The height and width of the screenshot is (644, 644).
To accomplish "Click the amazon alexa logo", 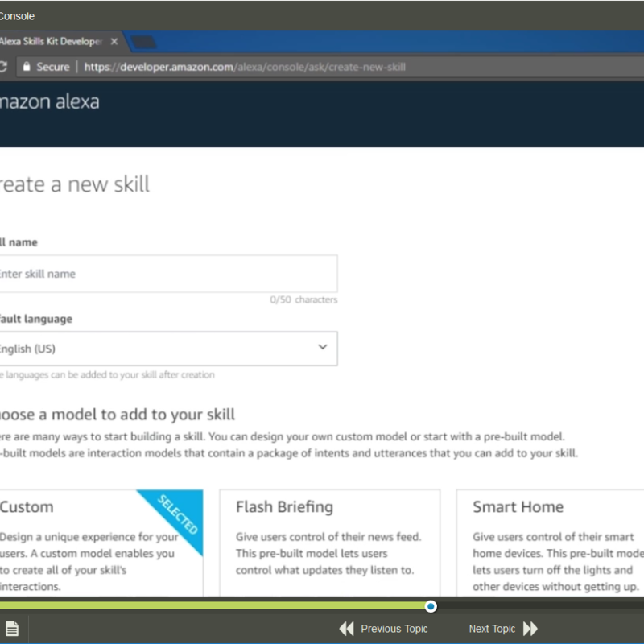I will click(49, 101).
